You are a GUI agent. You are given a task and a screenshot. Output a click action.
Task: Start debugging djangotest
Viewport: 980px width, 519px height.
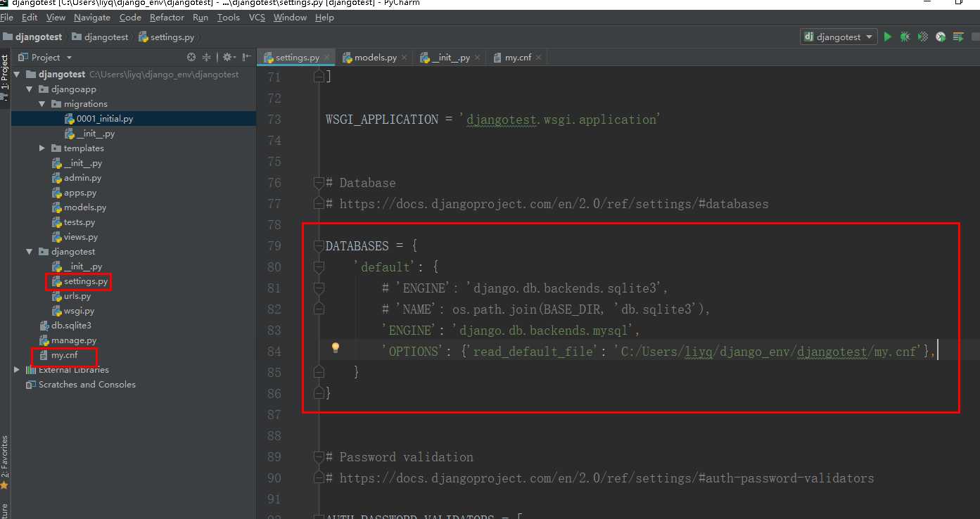[905, 37]
